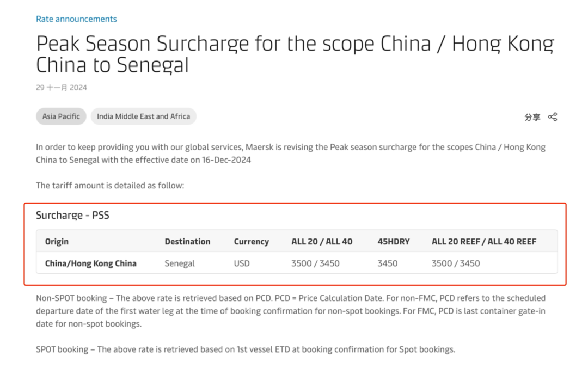Click ALL 20 REEF / ALL 40 REEF header
Image resolution: width=588 pixels, height=368 pixels.
pyautogui.click(x=484, y=242)
